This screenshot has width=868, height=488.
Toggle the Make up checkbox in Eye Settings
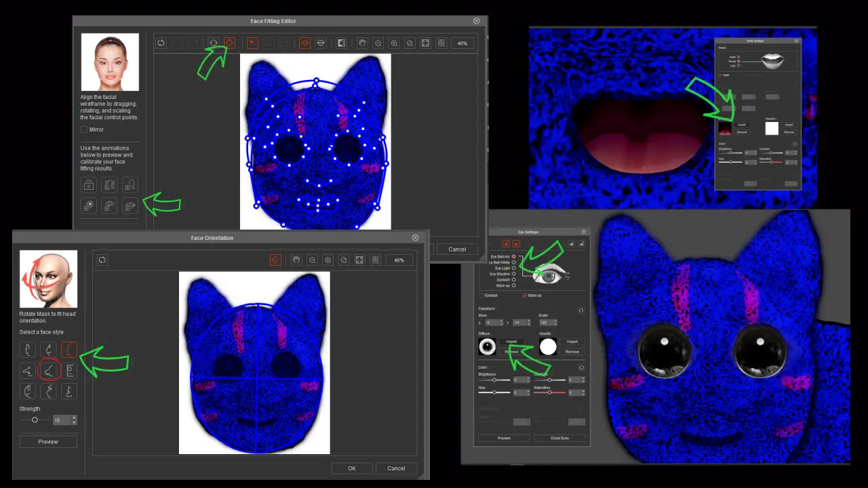pos(524,296)
